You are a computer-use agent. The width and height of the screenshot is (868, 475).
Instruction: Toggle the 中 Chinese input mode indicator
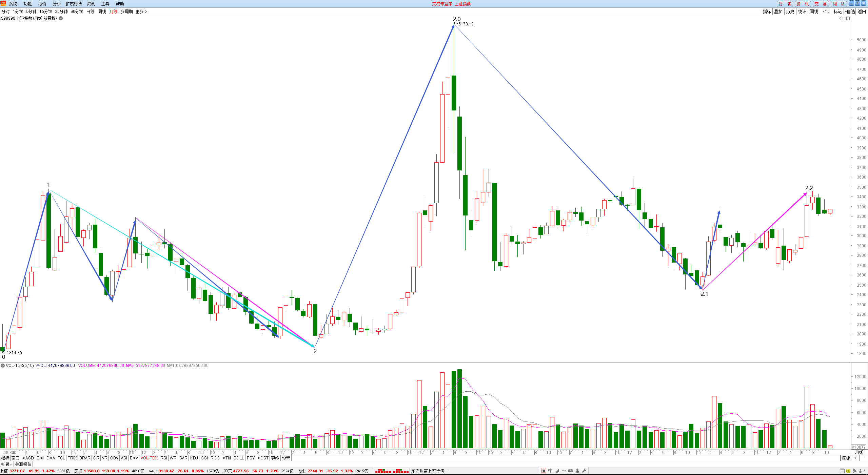click(x=550, y=471)
